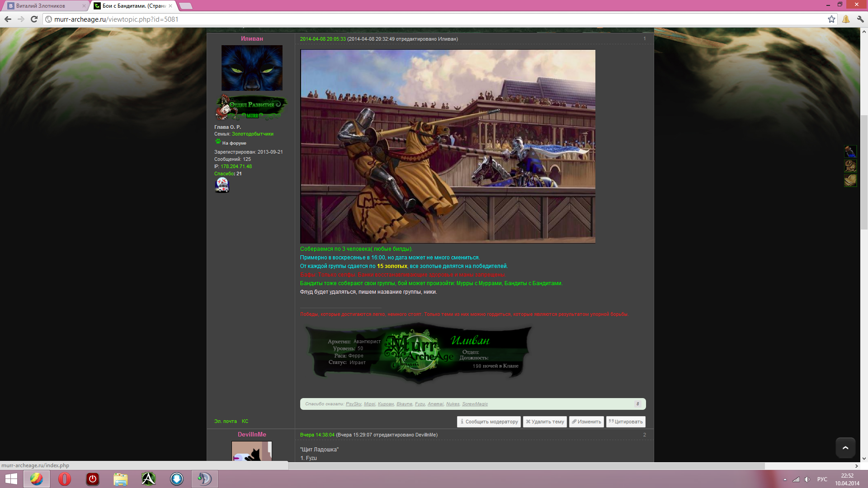Open browser wrench settings menu
The height and width of the screenshot is (488, 868).
coord(860,19)
